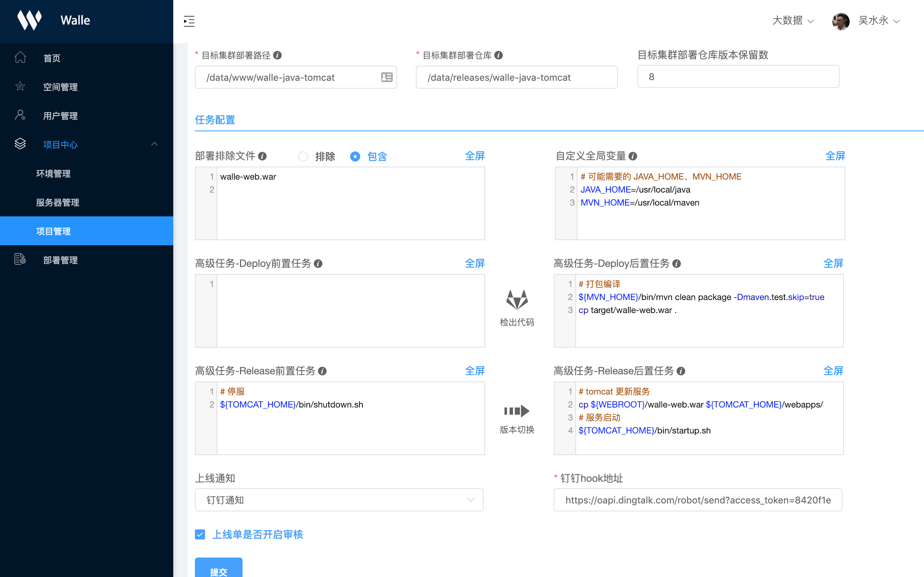Click the sidebar collapse menu icon
Screen dimensions: 924x577
(x=189, y=21)
